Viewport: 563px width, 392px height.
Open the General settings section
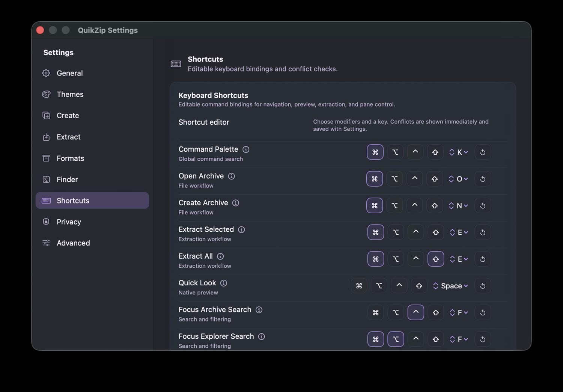coord(92,73)
